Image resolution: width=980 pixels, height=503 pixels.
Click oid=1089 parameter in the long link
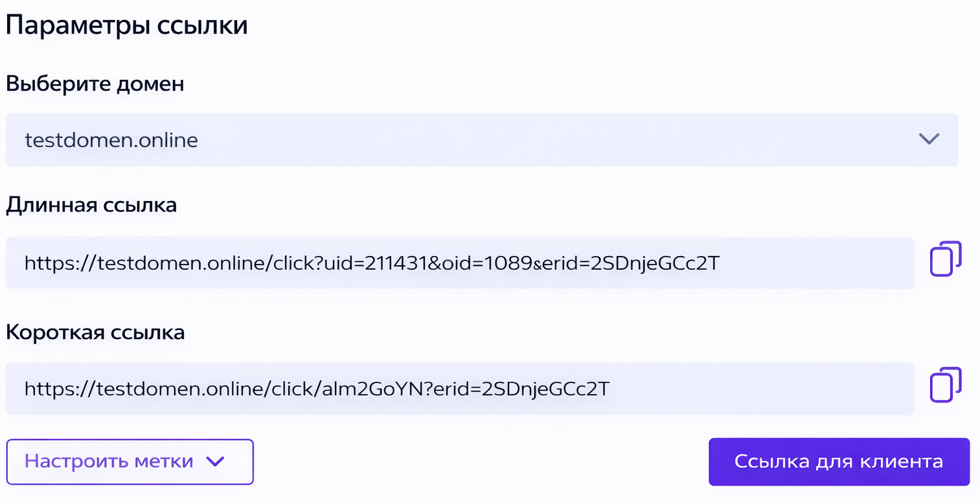tap(488, 263)
